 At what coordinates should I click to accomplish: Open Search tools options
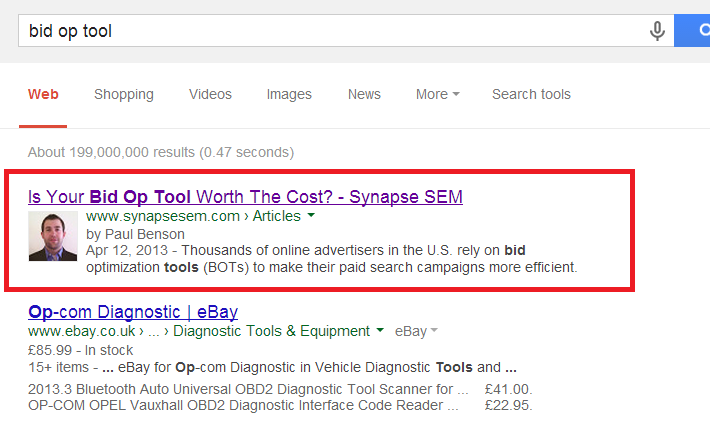pos(531,94)
